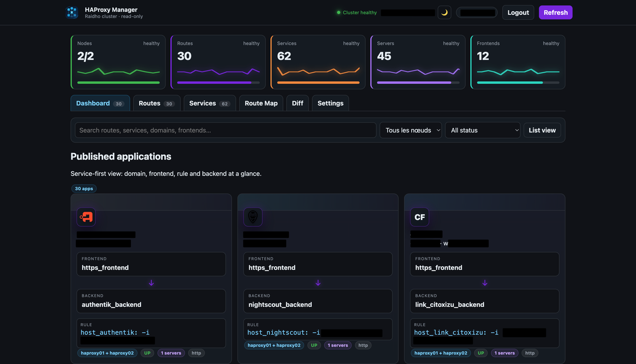
Task: Click https_frontend in the link_citoxizu card
Action: (x=439, y=268)
